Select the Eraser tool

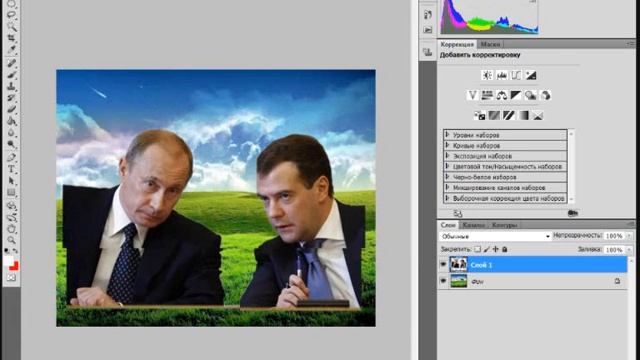(x=12, y=109)
